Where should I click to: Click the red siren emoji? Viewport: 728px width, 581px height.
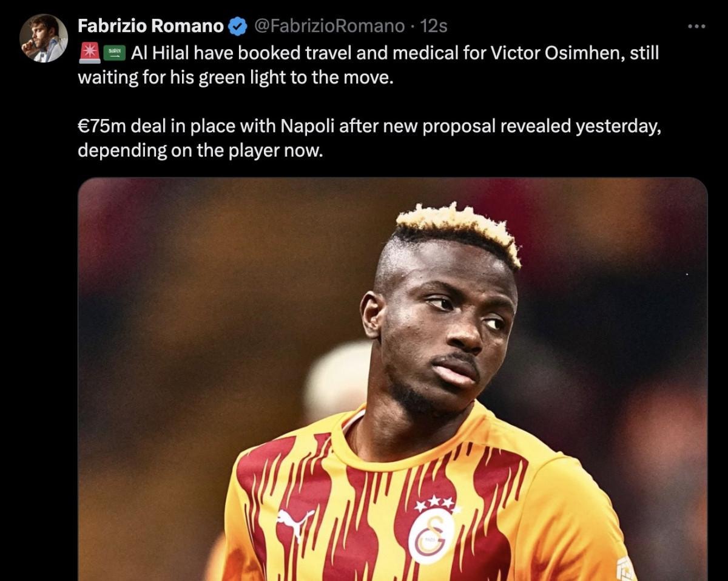point(89,53)
